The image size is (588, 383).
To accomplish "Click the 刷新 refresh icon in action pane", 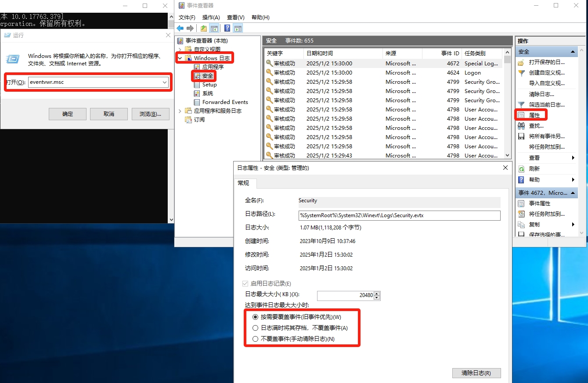I will point(522,168).
